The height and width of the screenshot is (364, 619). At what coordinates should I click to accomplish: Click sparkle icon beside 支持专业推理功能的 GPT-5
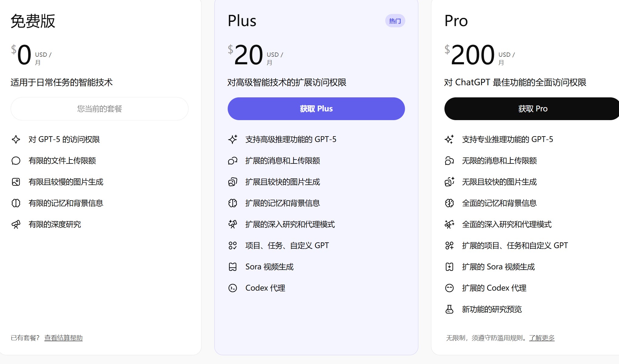[449, 139]
